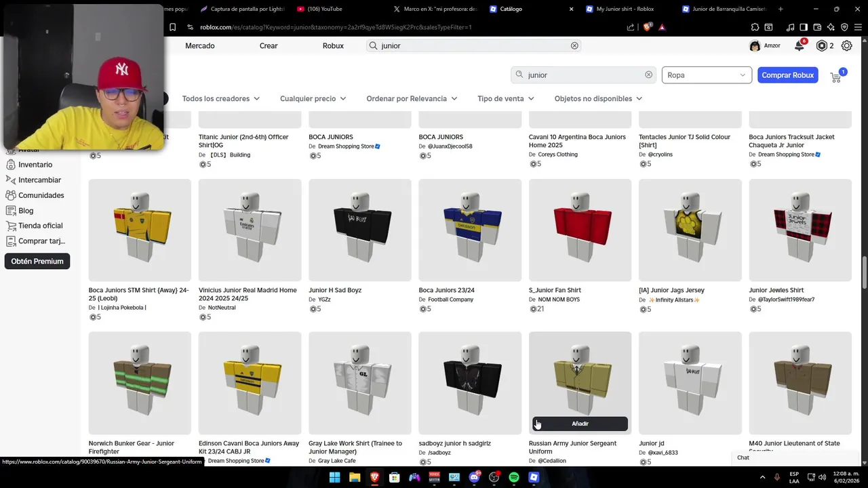Open Amzor profile avatar

[x=755, y=45]
